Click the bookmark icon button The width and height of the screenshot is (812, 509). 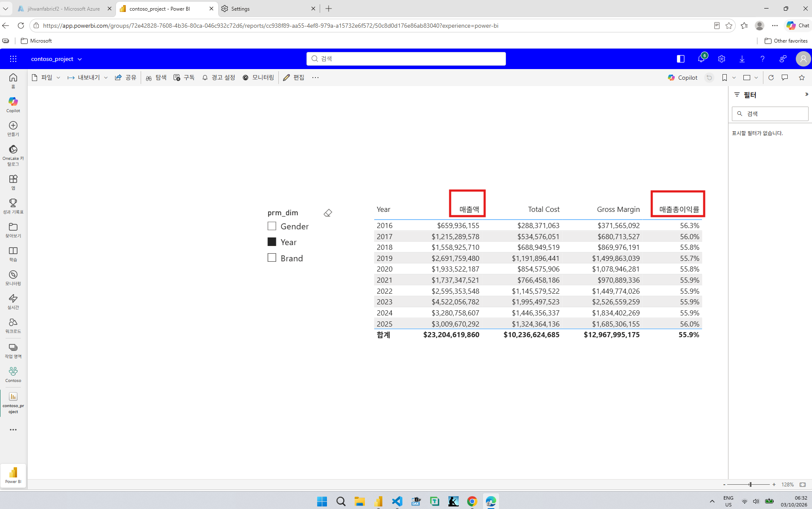(725, 78)
